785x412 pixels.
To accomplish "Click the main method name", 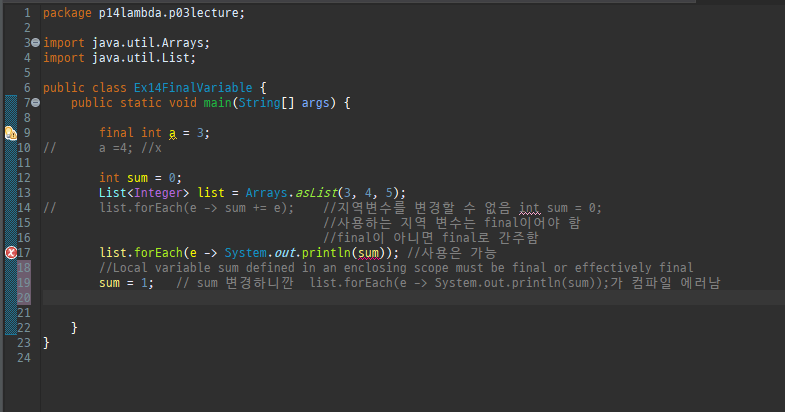I will pyautogui.click(x=217, y=103).
